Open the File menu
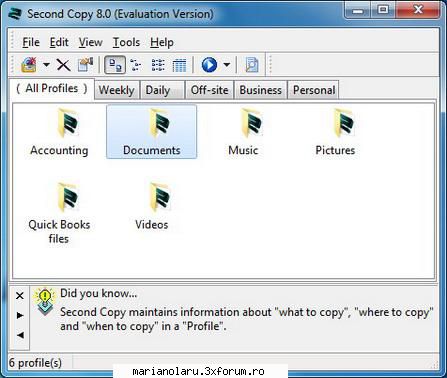The height and width of the screenshot is (378, 447). pyautogui.click(x=31, y=42)
